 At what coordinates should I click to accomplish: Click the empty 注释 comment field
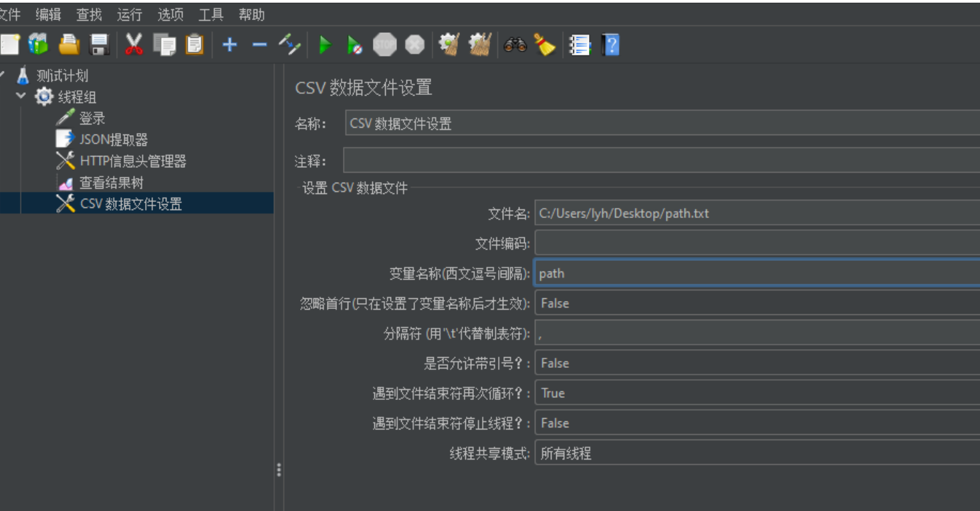662,161
